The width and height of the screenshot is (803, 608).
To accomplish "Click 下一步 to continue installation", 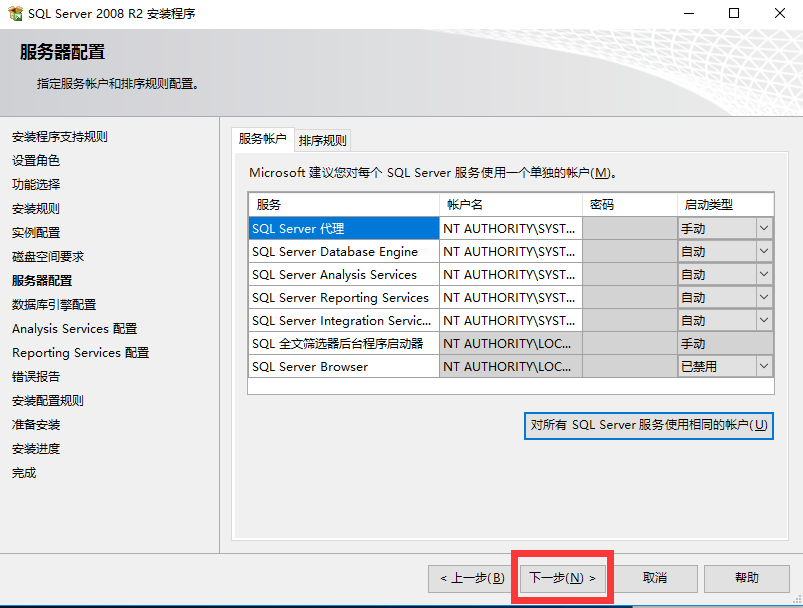I will 562,578.
